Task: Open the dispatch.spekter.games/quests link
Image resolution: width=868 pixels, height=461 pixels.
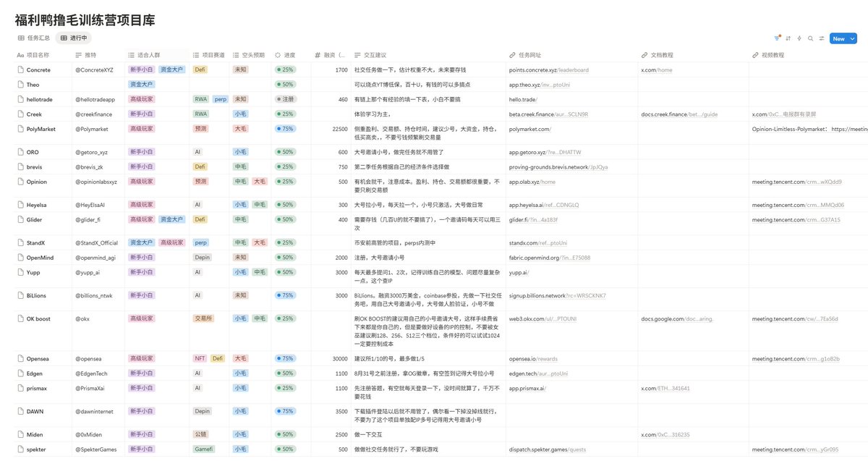Action: coord(548,449)
